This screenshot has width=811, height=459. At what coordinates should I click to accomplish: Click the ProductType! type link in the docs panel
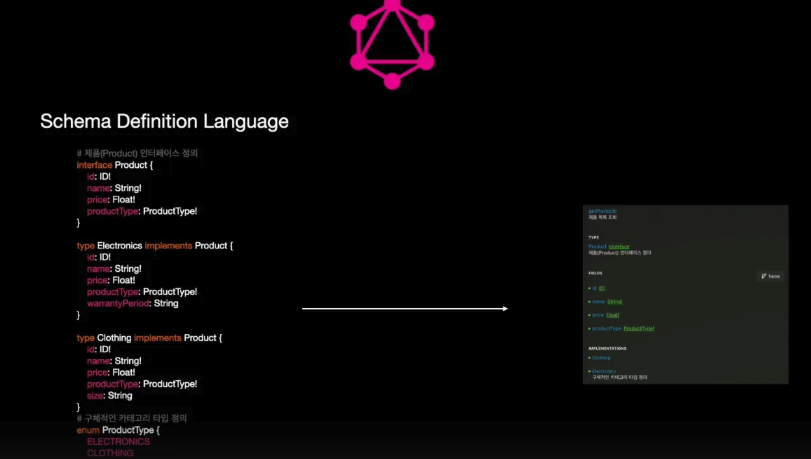click(639, 329)
